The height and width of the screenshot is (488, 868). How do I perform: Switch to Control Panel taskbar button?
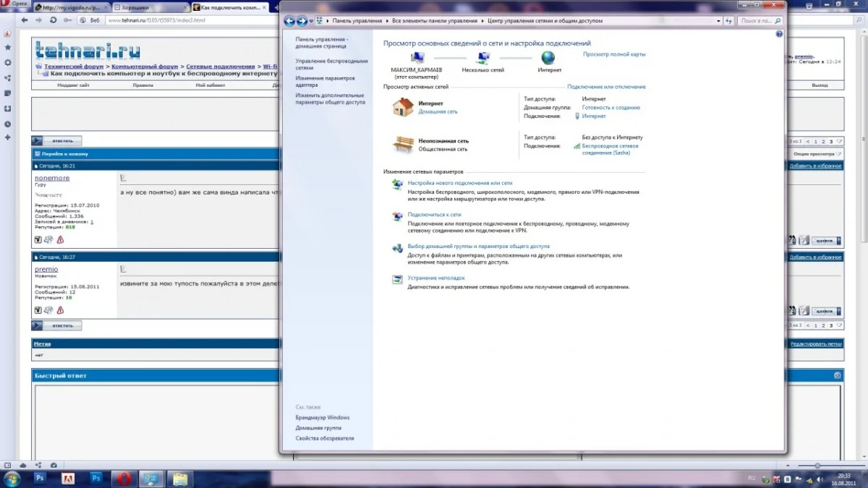[151, 479]
